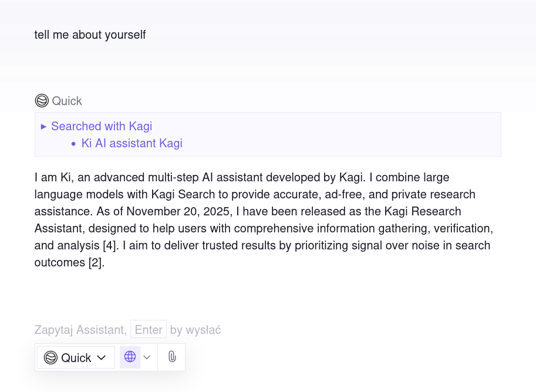
Task: Click the paperclip attach file icon
Action: coord(172,357)
